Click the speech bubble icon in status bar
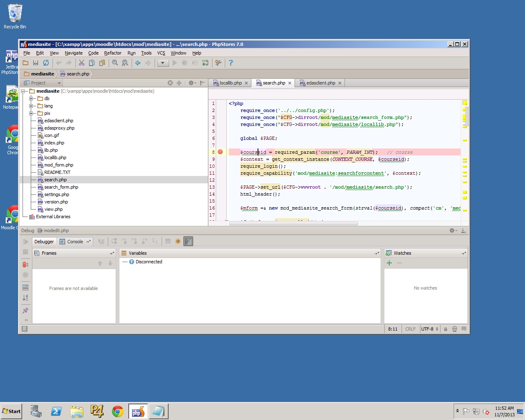This screenshot has width=525, height=420. tap(464, 329)
